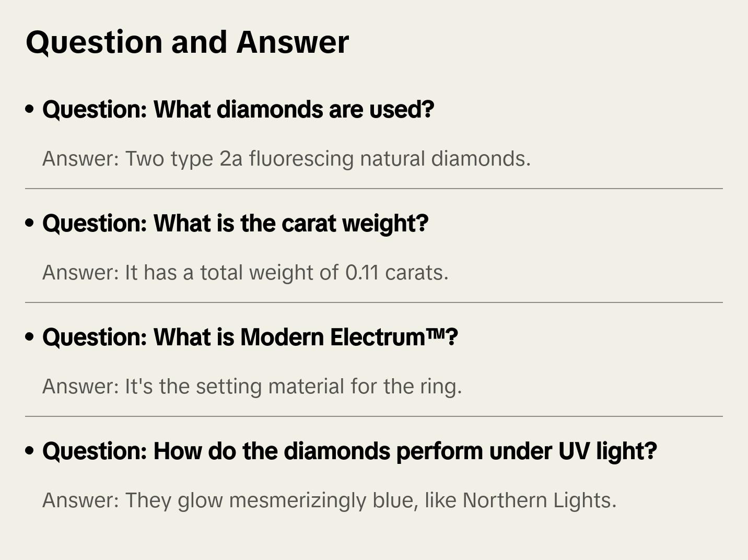Click the "2a" text in the first answer
This screenshot has width=748, height=560.
(x=231, y=159)
